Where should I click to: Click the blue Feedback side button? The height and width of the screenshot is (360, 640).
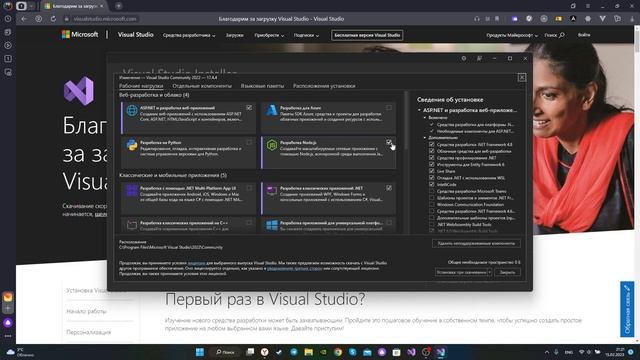(627, 309)
